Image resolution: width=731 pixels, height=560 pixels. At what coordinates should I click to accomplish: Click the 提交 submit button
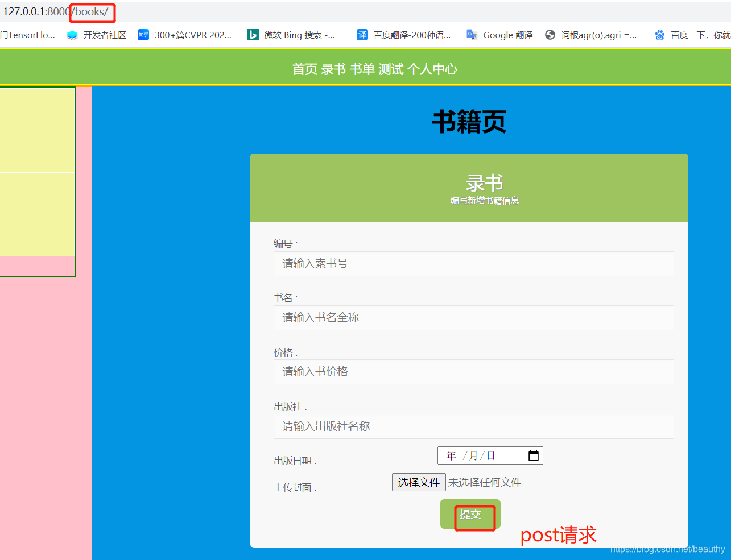pos(470,515)
